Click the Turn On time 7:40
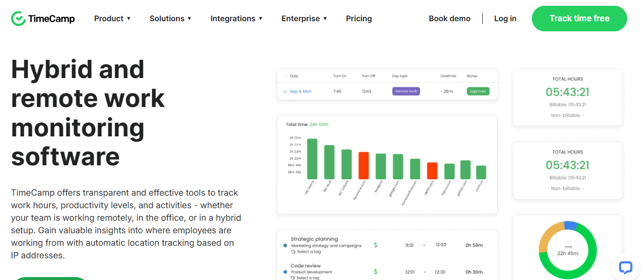Screen dimensions: 644x280 (x=337, y=91)
